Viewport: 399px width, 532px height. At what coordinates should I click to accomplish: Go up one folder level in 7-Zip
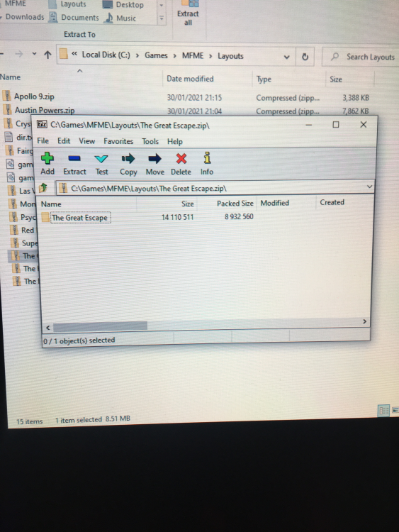(43, 187)
